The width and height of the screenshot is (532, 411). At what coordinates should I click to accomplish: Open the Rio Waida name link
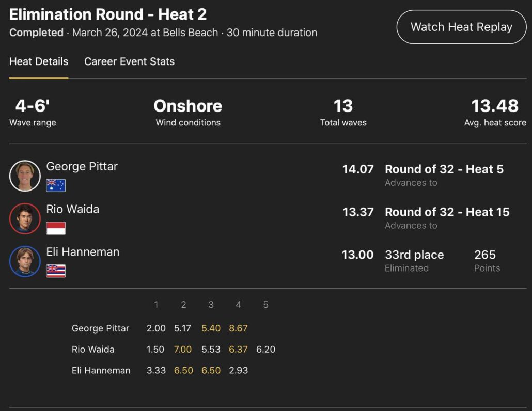point(73,209)
